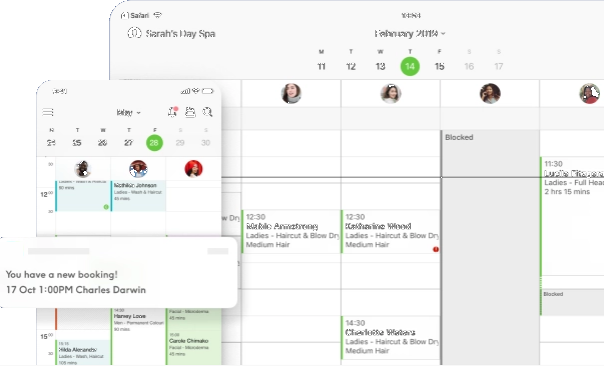Click the info icon beside Sarah's Day Spa
Viewport: 604px width, 366px height.
(x=134, y=33)
